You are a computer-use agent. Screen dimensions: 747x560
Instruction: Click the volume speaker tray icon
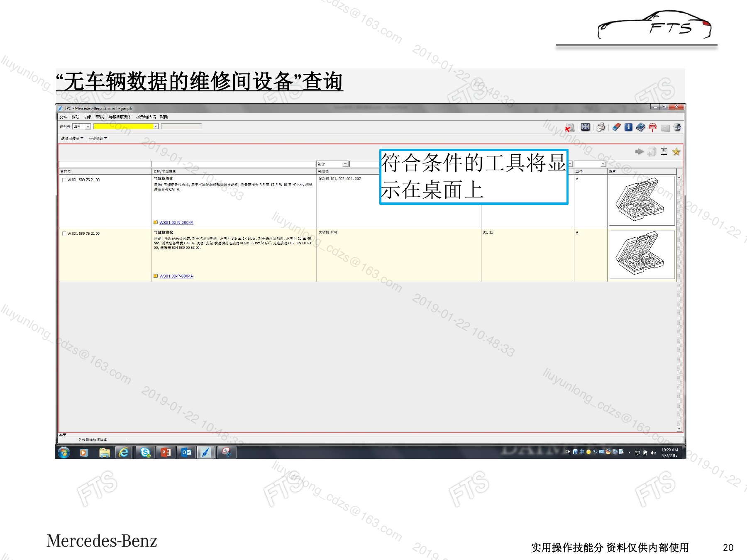(653, 453)
